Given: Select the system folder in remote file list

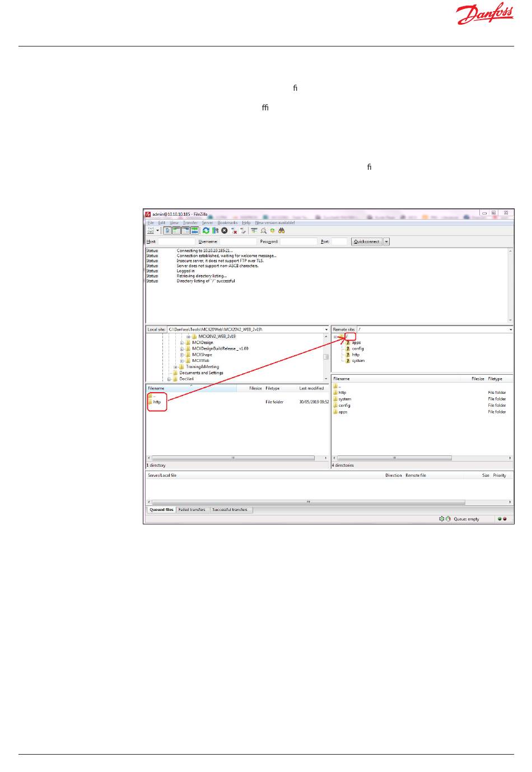Looking at the screenshot, I should tap(345, 399).
